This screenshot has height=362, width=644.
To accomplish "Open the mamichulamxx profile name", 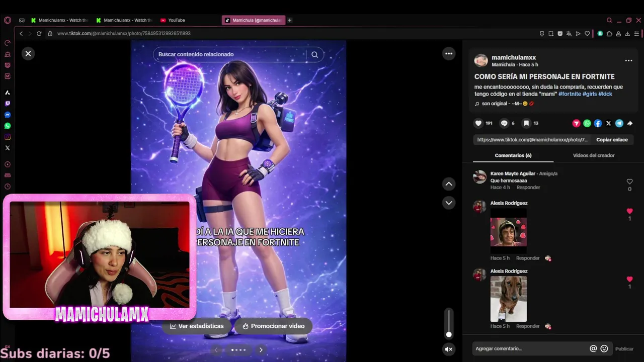I will pos(514,57).
